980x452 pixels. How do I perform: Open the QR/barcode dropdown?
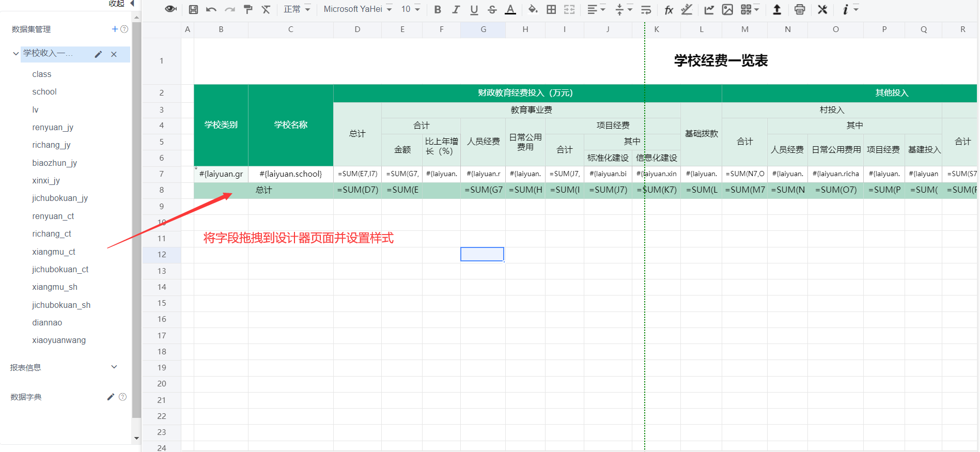750,9
